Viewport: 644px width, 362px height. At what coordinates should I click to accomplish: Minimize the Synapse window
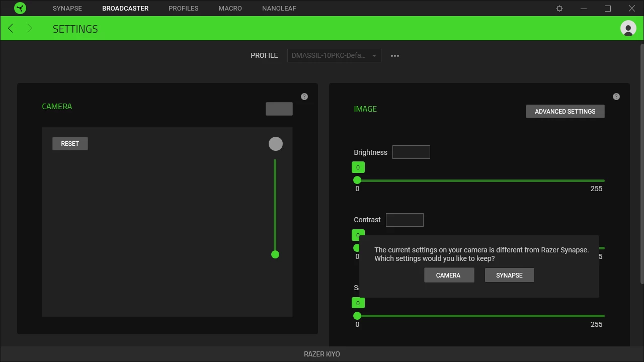coord(584,9)
